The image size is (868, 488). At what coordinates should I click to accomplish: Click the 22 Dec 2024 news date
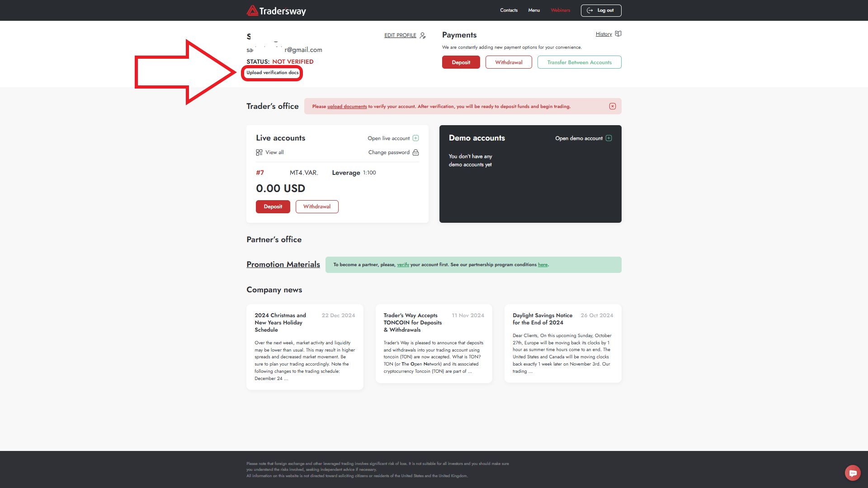click(x=338, y=315)
